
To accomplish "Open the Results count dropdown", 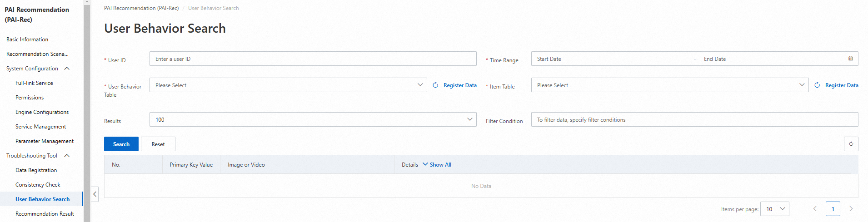I will coord(313,120).
